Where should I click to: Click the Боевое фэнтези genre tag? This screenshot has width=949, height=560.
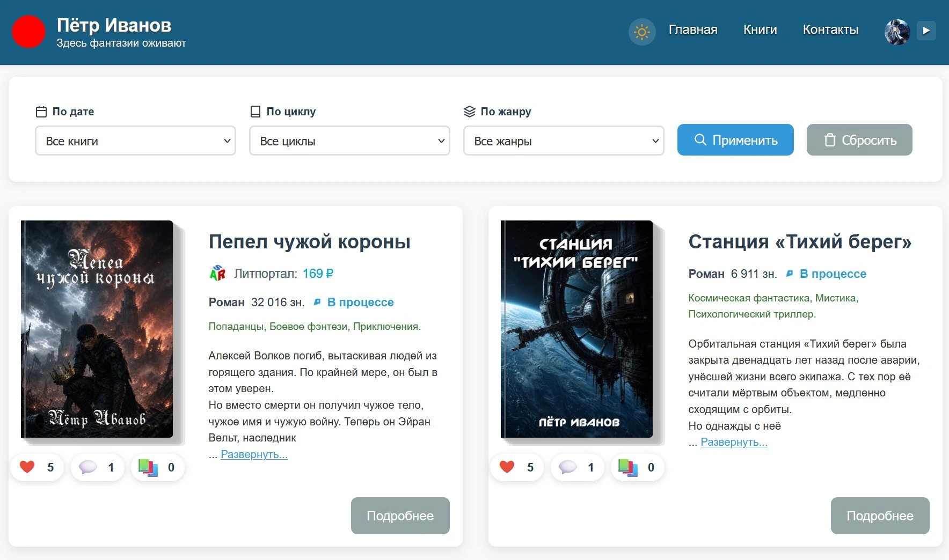[309, 327]
